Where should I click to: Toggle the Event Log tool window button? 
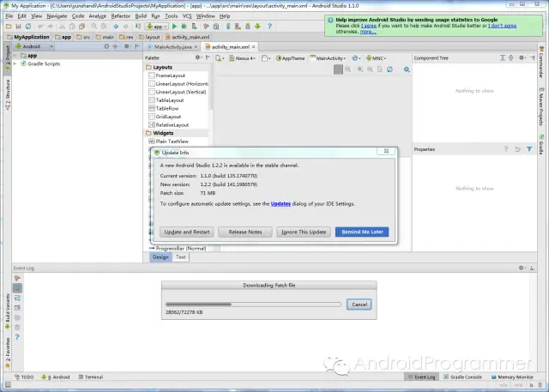[421, 377]
